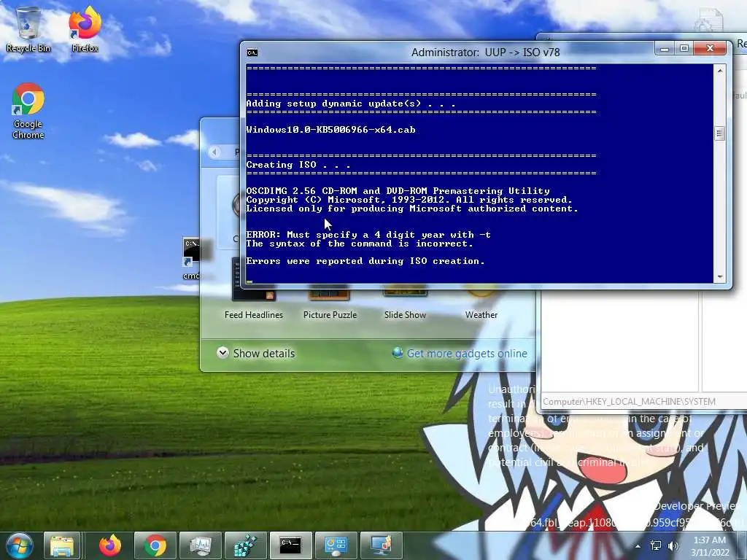Select the Picture Puzzle gadget
747x560 pixels.
pos(330,303)
